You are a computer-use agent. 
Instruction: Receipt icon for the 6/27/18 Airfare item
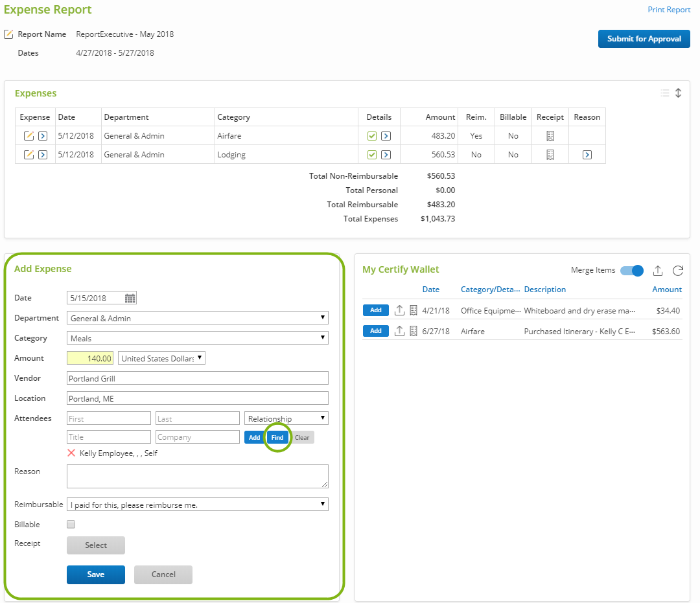pos(414,331)
